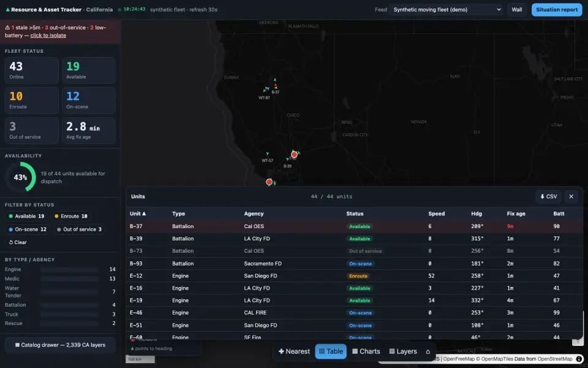Toggle the On-scene 12 status filter
Image resolution: width=588 pixels, height=368 pixels.
pyautogui.click(x=28, y=229)
